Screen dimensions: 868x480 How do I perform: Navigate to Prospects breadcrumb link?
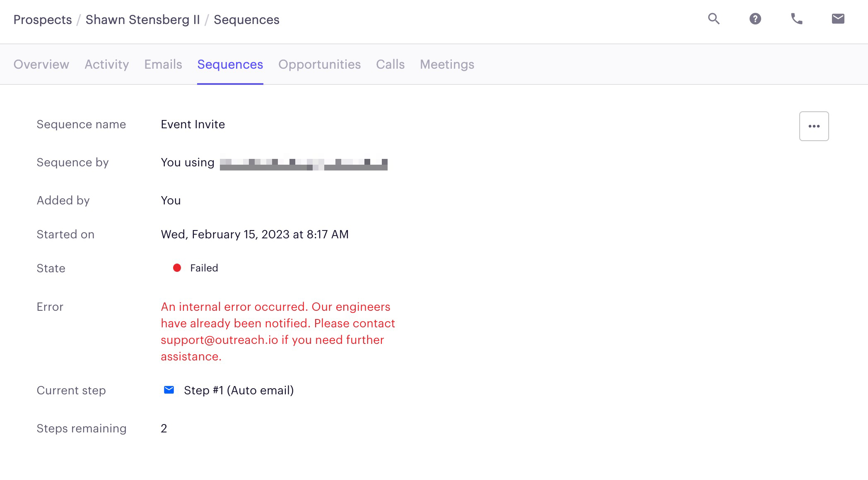pyautogui.click(x=43, y=20)
